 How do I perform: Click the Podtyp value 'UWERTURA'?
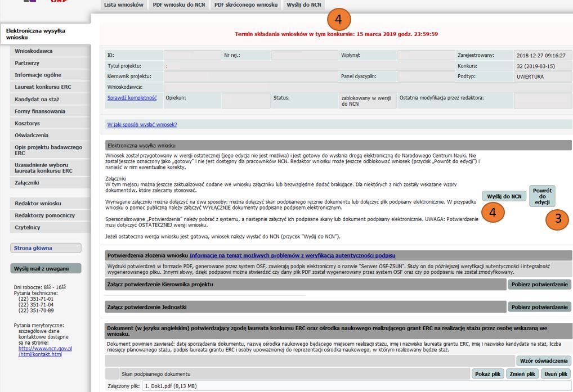point(530,77)
